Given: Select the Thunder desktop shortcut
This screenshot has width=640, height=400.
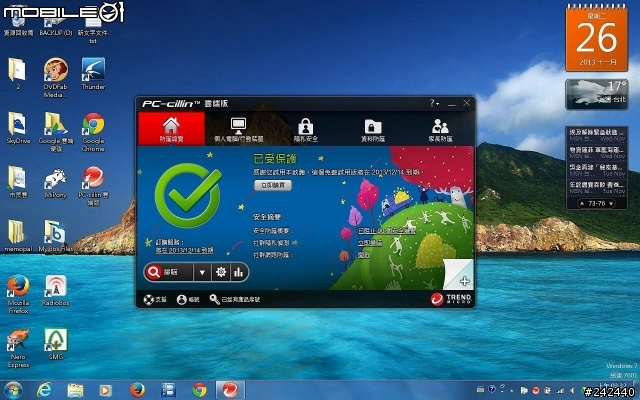Looking at the screenshot, I should coord(93,73).
